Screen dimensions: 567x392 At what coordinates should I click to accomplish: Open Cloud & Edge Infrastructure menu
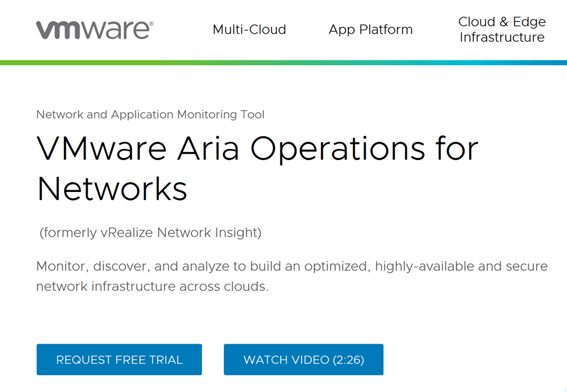click(x=502, y=30)
